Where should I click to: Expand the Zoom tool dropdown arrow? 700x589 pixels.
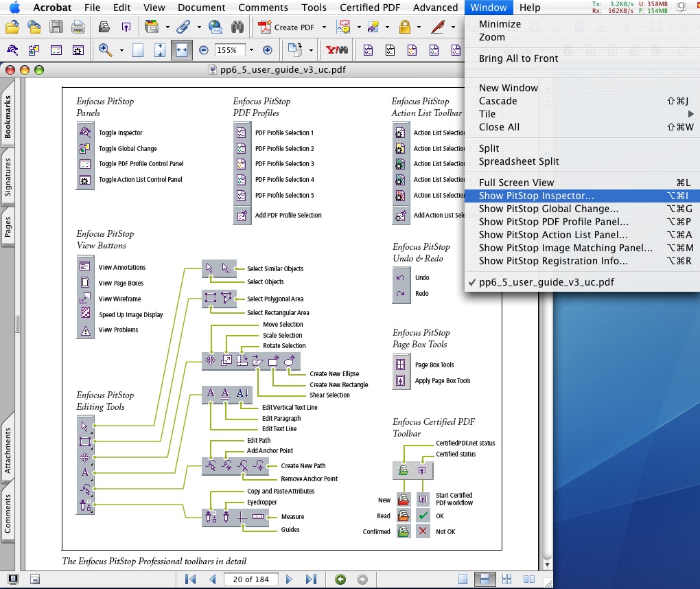click(x=121, y=51)
